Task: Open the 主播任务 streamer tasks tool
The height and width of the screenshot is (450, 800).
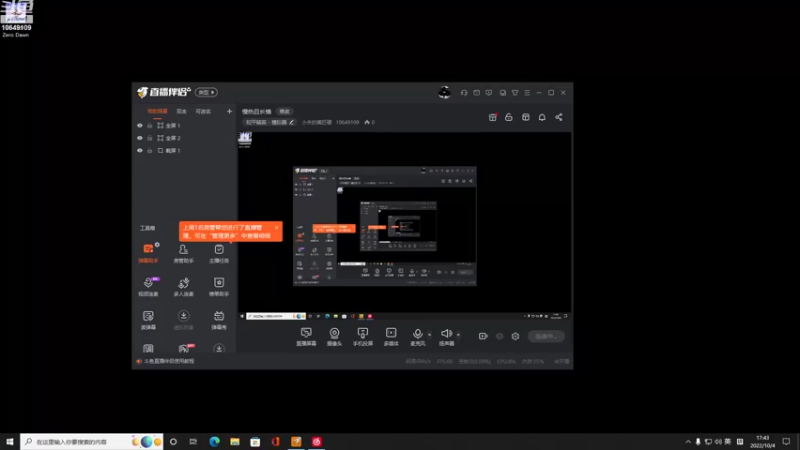Action: tap(219, 253)
